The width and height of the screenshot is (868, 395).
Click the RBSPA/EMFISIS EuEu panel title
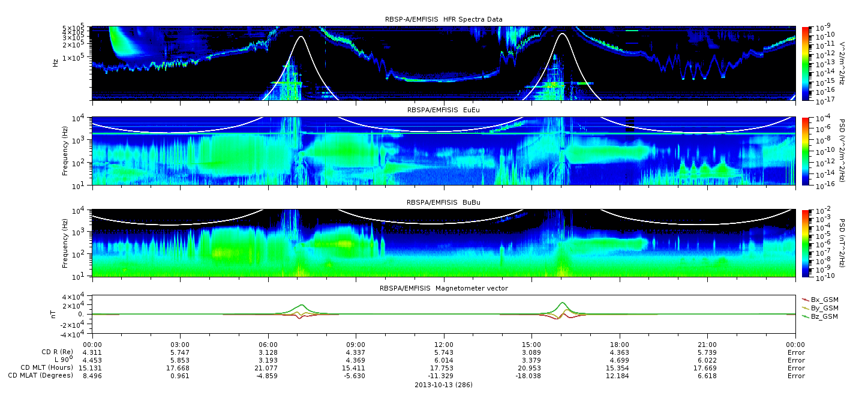(x=443, y=110)
